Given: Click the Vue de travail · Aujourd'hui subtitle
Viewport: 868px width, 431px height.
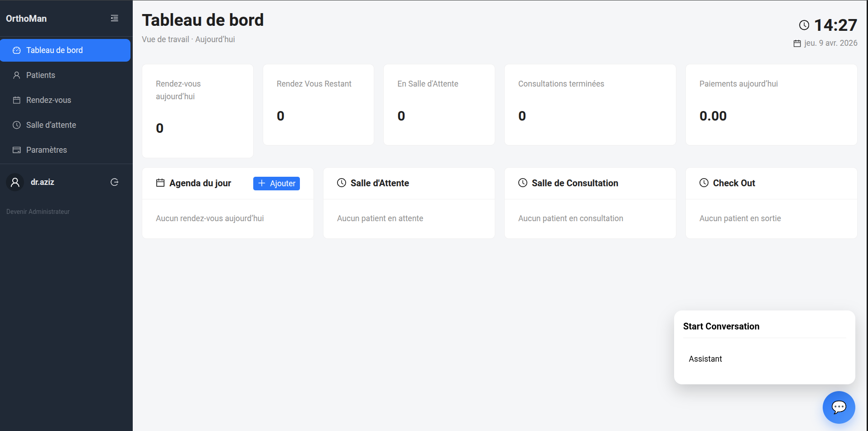Looking at the screenshot, I should coord(188,39).
